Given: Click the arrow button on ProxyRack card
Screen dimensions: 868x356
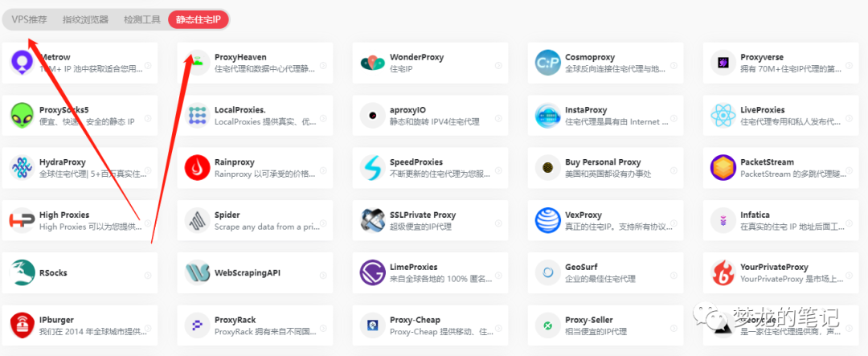Looking at the screenshot, I should click(323, 328).
